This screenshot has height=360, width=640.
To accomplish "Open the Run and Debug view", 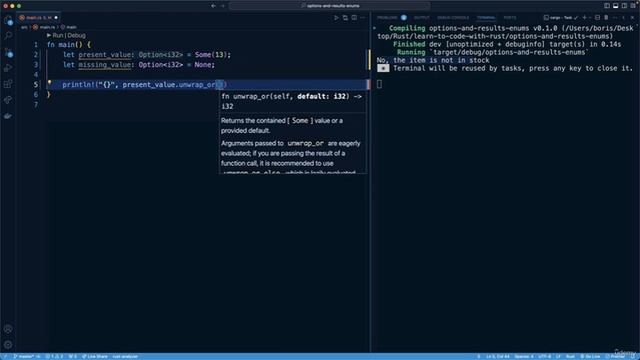I will [8, 68].
